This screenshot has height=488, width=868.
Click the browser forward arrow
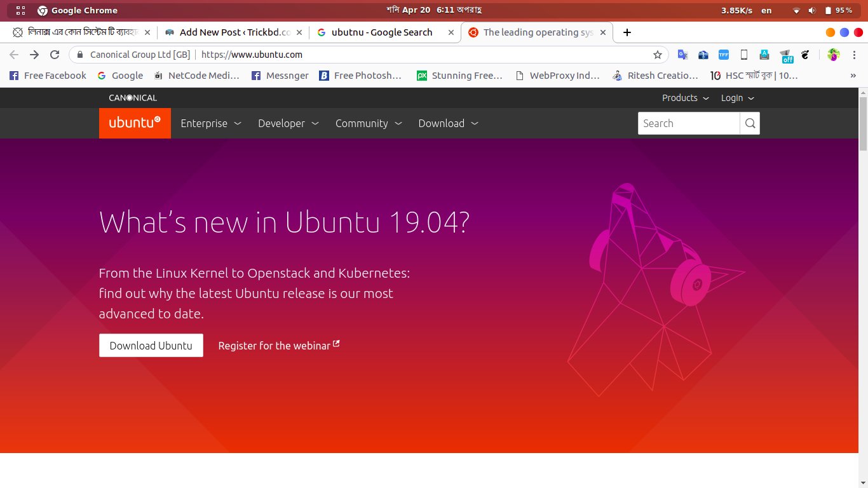pos(34,55)
